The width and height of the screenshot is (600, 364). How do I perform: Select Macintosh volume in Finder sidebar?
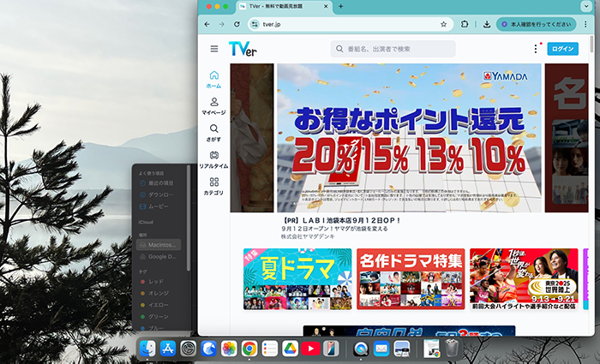pyautogui.click(x=159, y=245)
